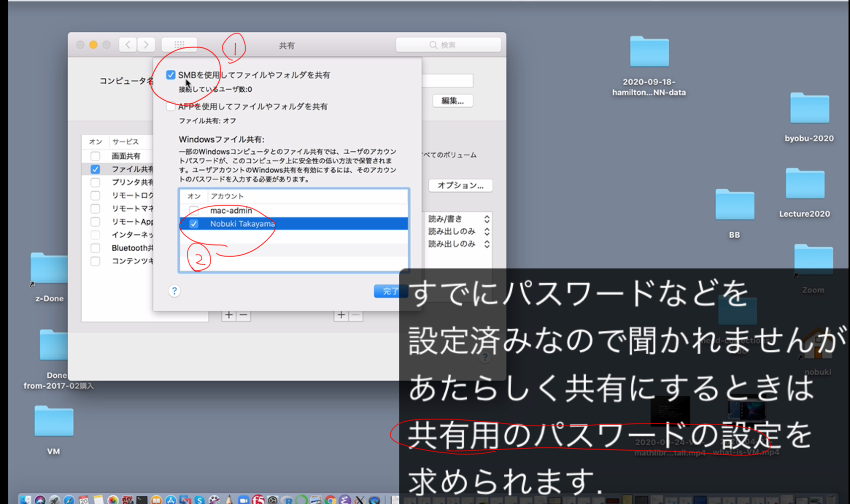Toggle the ファイル共有 service checkbox

[95, 169]
